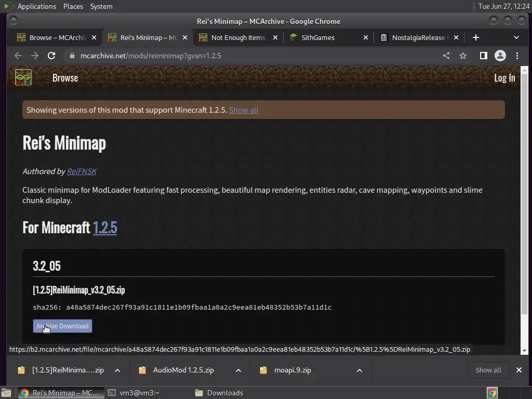Switch to Not Enough Items tab
The width and height of the screenshot is (532, 399).
click(x=238, y=37)
